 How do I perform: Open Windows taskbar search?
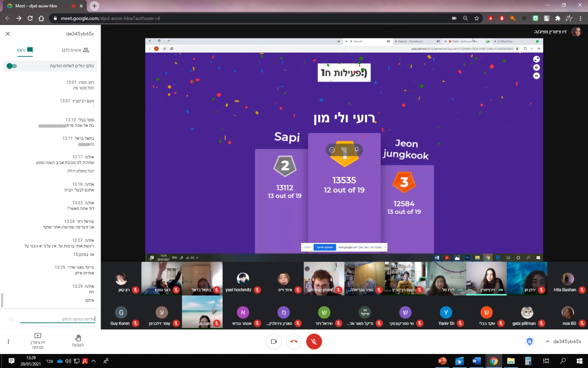[x=563, y=361]
